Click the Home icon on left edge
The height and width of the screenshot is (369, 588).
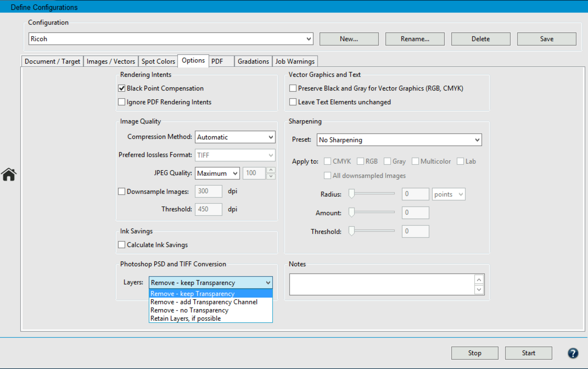point(9,174)
